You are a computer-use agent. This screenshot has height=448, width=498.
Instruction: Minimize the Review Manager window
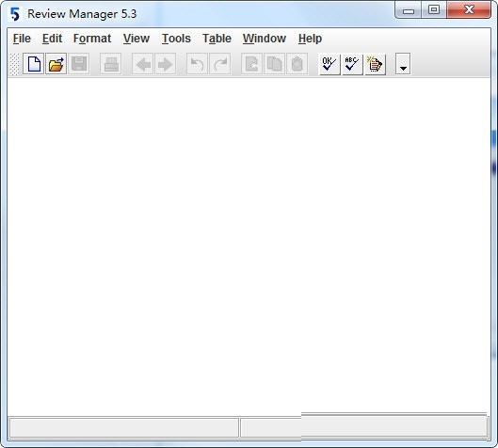[409, 10]
